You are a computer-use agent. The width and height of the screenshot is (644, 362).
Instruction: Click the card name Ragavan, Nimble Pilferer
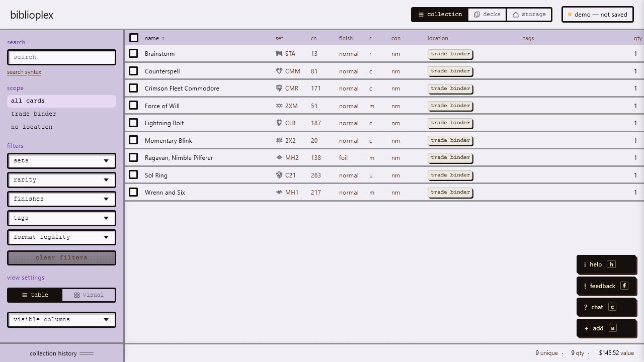click(179, 158)
